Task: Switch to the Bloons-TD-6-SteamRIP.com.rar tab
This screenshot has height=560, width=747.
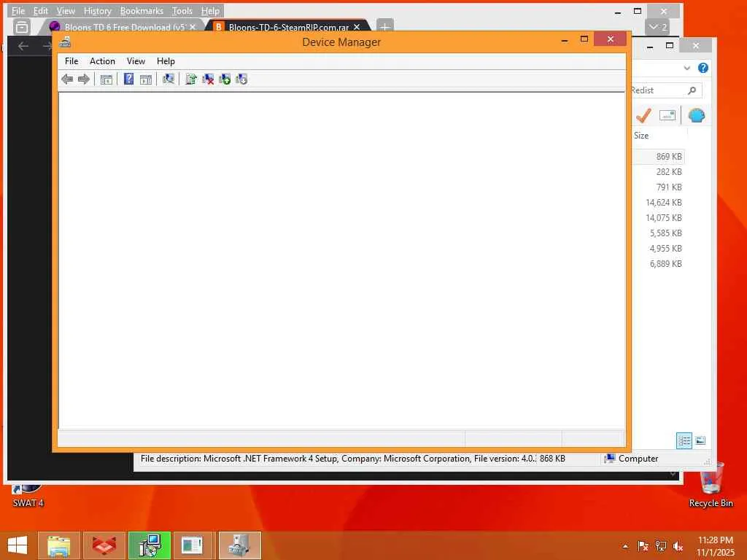Action: (x=288, y=27)
